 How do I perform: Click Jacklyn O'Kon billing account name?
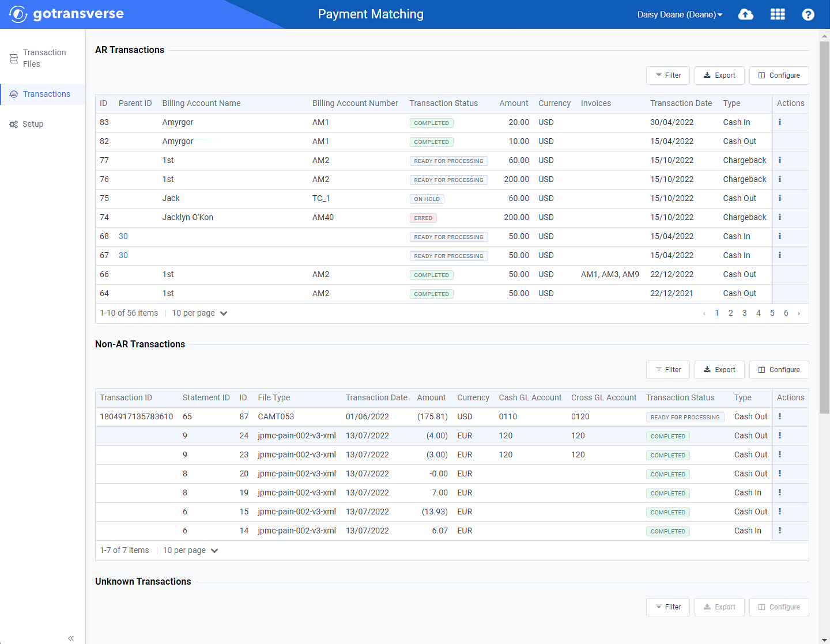[187, 217]
